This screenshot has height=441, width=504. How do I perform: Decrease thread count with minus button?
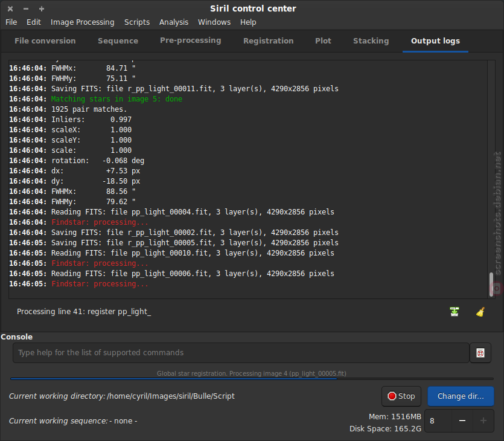[x=462, y=420]
